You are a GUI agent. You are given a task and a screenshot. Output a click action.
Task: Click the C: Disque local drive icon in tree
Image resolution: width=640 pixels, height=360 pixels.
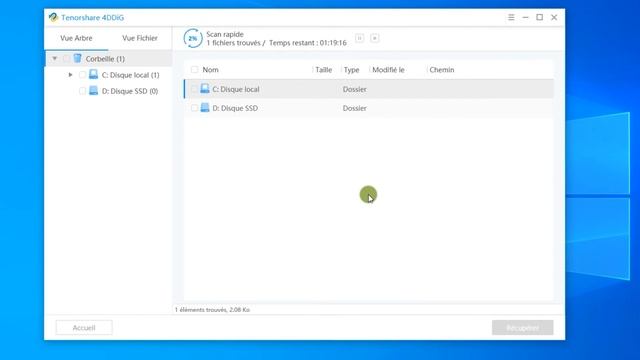(93, 74)
